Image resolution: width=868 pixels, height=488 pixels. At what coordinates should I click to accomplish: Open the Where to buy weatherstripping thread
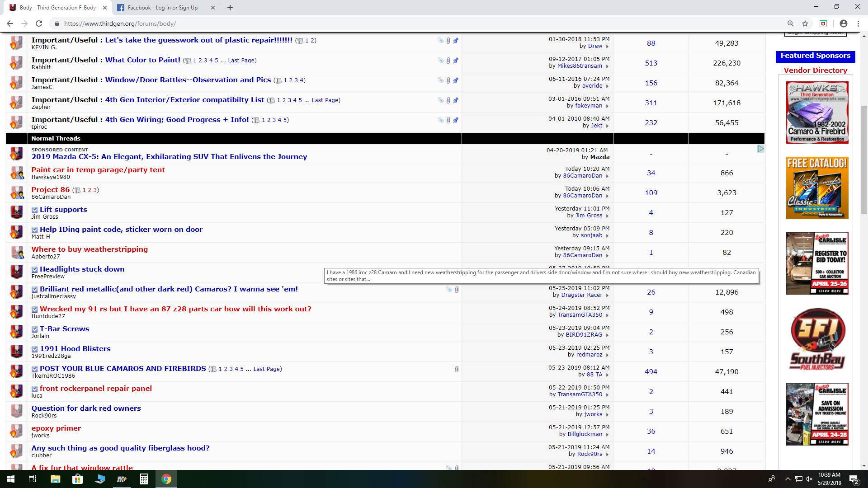pyautogui.click(x=90, y=249)
